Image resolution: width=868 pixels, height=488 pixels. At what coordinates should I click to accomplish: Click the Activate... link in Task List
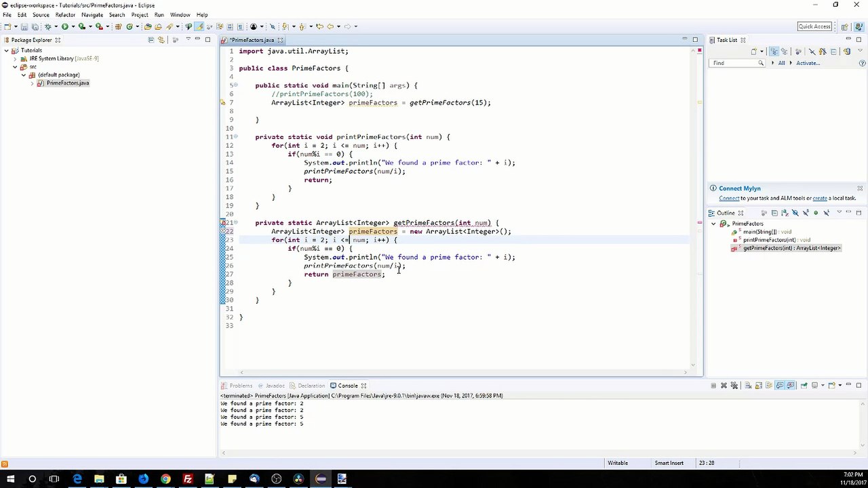(808, 63)
